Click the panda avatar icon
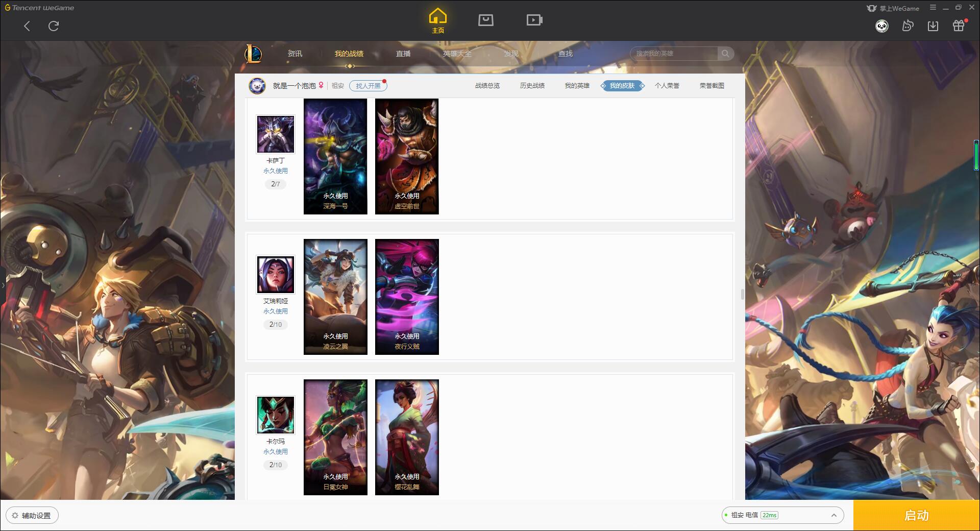This screenshot has width=980, height=531. tap(882, 26)
